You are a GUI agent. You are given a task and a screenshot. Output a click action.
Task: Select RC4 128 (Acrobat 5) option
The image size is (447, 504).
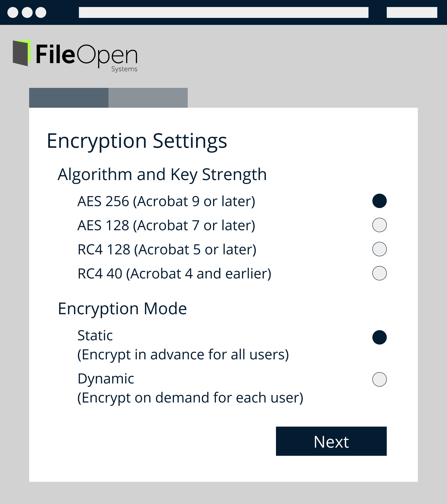(379, 249)
